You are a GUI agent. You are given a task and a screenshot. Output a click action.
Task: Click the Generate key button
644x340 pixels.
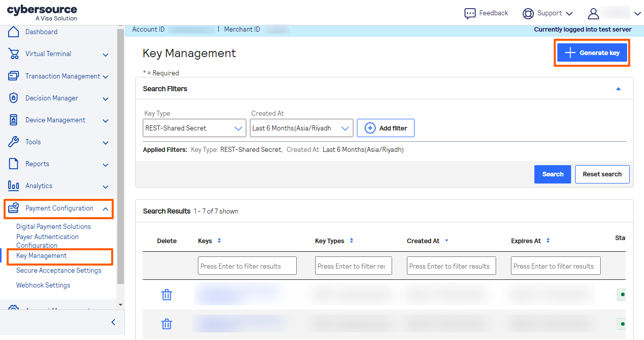point(592,52)
